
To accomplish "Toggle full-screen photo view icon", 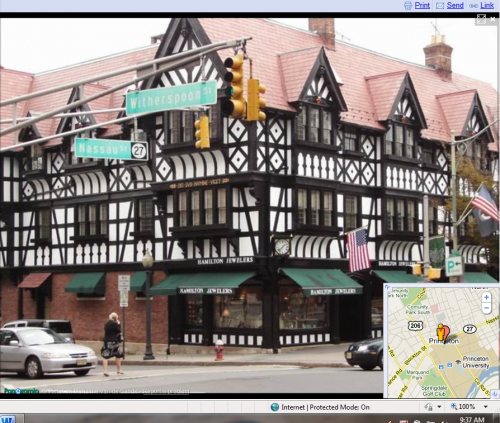I will [x=481, y=19].
